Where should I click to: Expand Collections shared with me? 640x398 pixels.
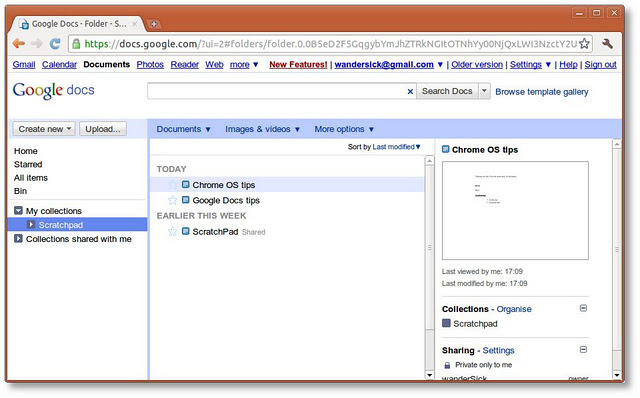pos(18,238)
